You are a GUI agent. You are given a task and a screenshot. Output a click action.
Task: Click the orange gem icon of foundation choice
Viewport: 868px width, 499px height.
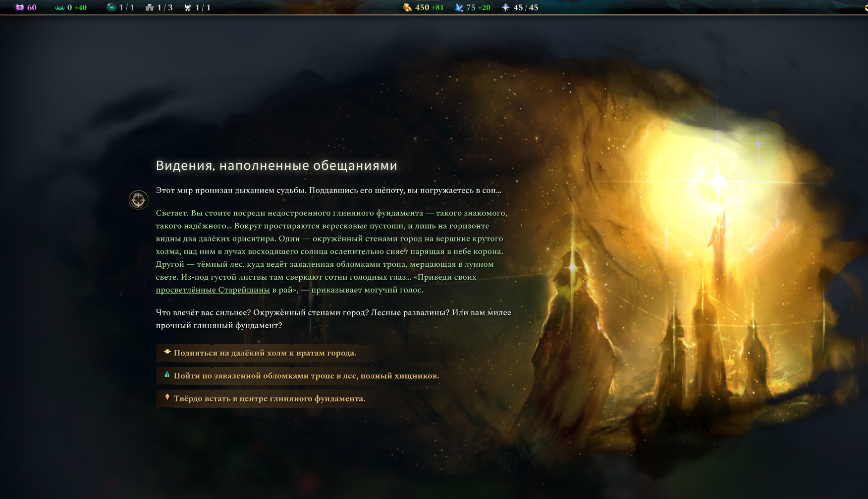pyautogui.click(x=167, y=397)
